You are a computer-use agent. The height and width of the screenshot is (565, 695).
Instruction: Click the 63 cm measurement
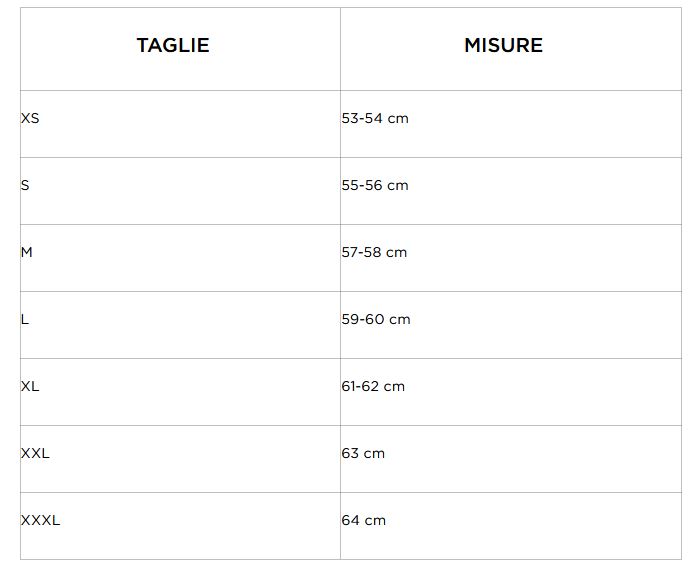click(x=363, y=453)
